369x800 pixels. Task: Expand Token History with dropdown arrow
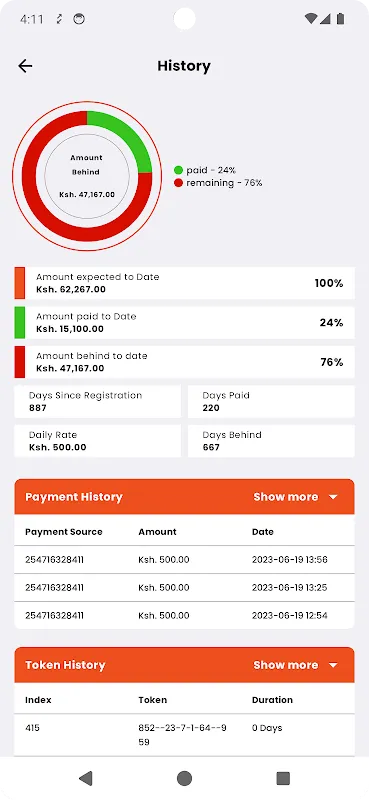tap(333, 665)
